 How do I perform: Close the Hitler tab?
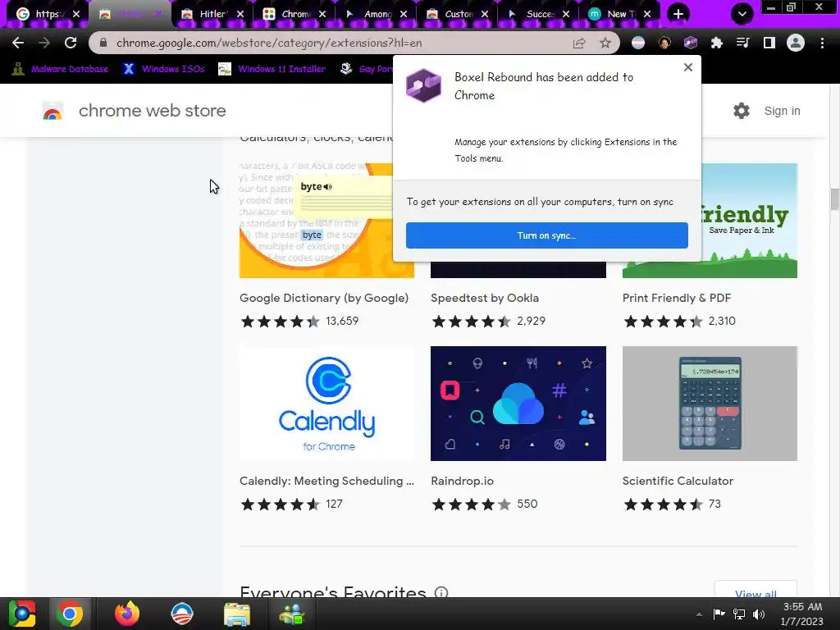click(x=240, y=14)
